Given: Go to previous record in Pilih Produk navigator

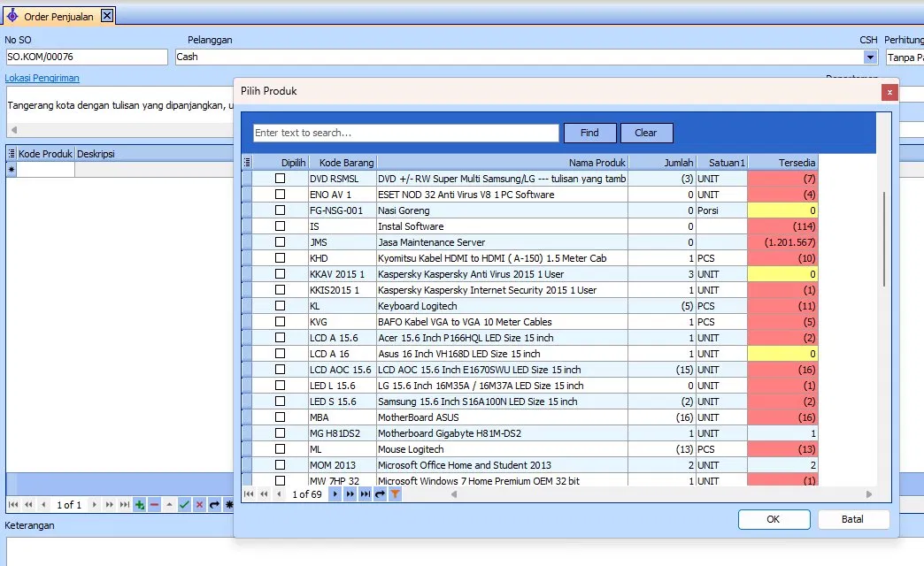Looking at the screenshot, I should 279,494.
